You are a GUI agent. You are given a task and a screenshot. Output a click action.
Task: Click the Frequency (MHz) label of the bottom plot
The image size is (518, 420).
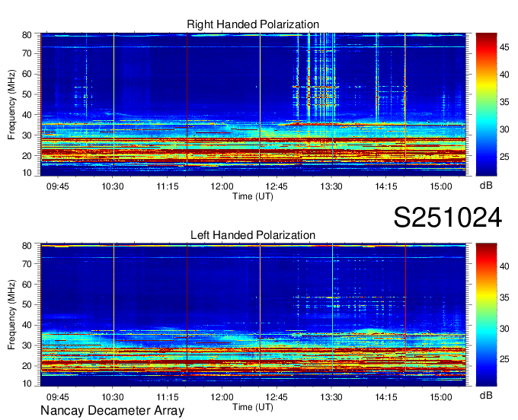pos(11,315)
